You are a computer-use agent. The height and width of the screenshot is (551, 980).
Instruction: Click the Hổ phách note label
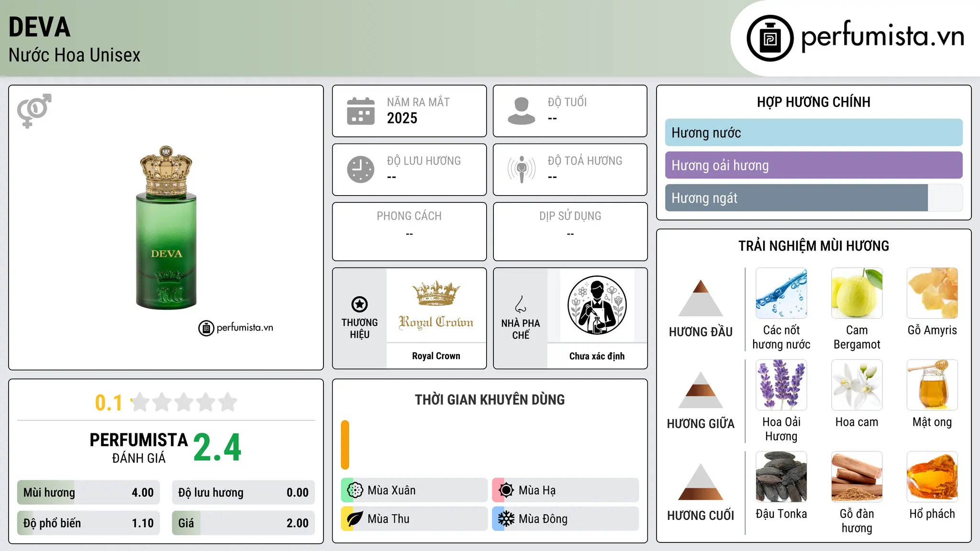[932, 514]
